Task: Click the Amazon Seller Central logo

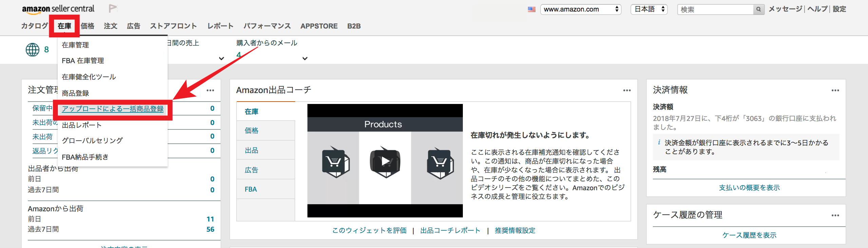Action: click(x=58, y=9)
